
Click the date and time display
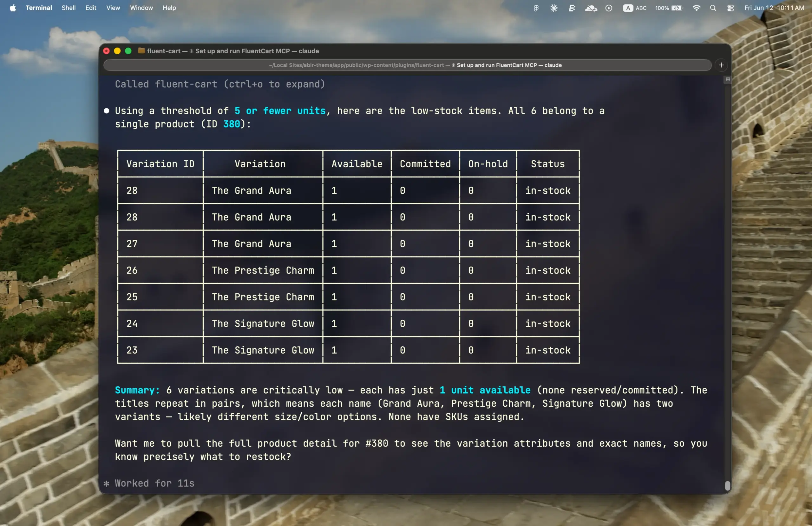pyautogui.click(x=774, y=8)
